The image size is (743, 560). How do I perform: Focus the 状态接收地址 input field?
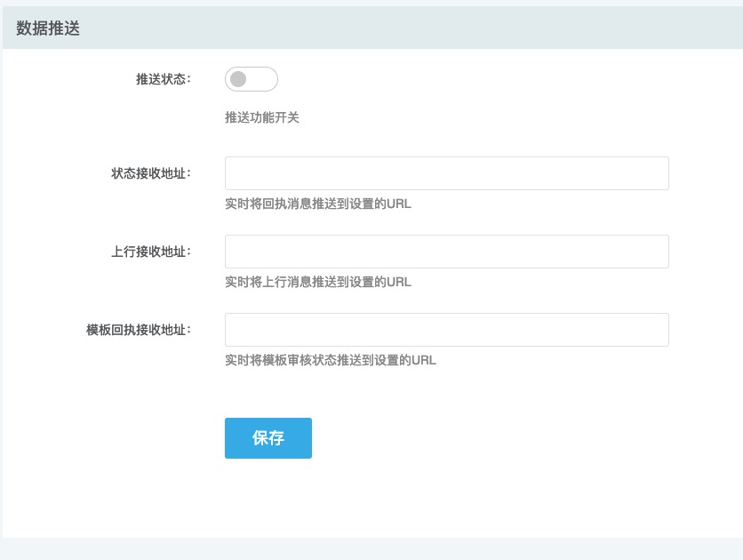446,173
